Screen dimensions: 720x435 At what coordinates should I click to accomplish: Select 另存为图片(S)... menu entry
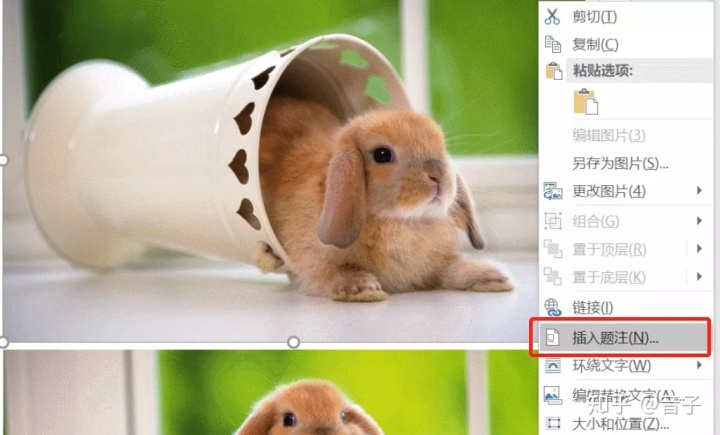coord(620,163)
